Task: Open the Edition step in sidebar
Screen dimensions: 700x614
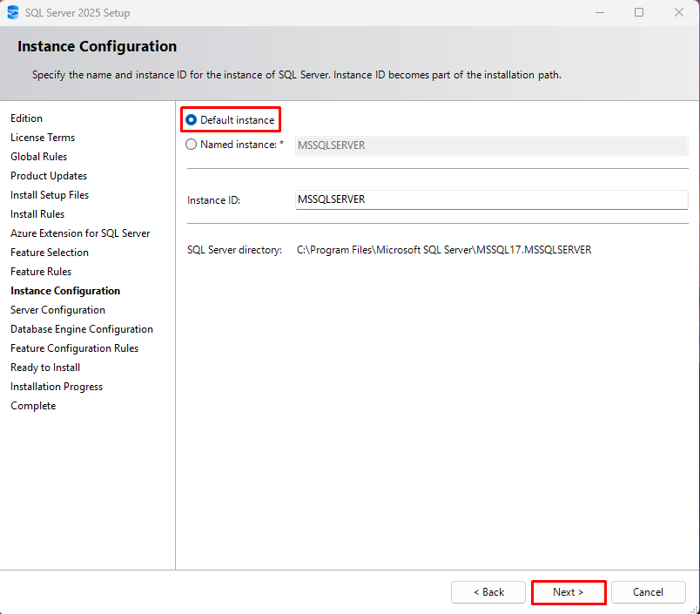Action: pos(27,118)
